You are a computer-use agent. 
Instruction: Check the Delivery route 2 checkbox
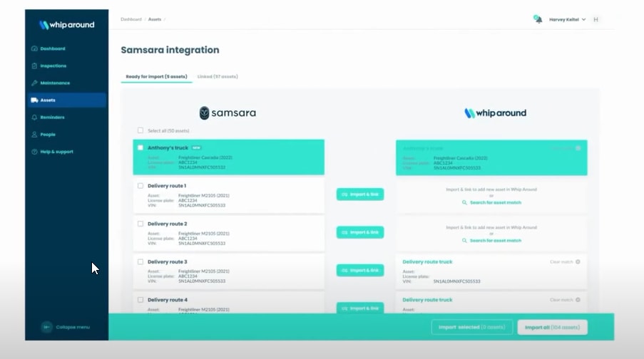click(140, 224)
